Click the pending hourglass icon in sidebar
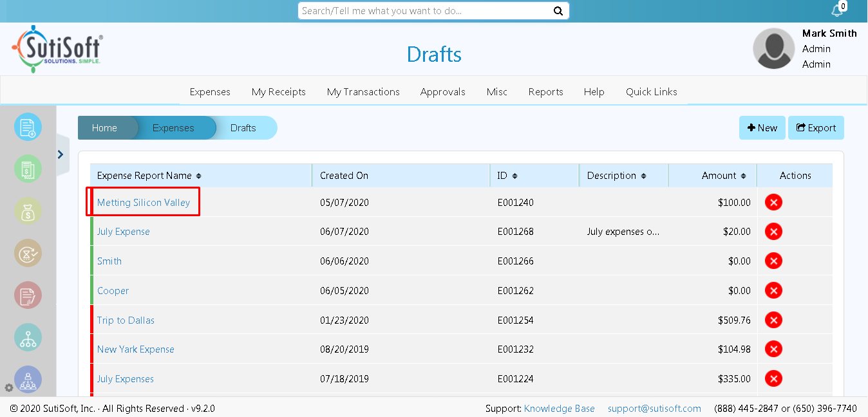868x417 pixels. coord(28,253)
